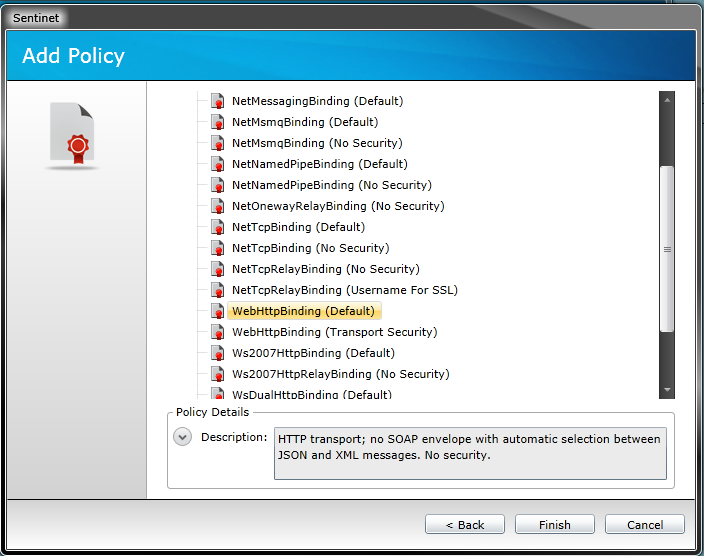
Task: Click the NetMsmqBinding (Default) policy icon
Action: click(218, 122)
